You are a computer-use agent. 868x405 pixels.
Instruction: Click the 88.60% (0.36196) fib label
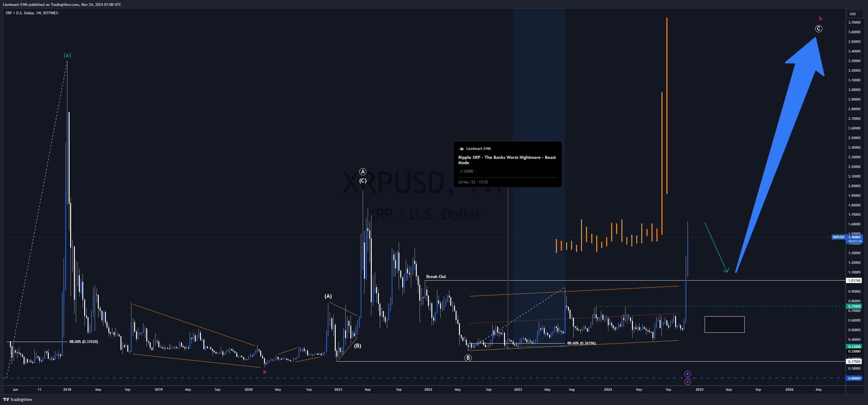(581, 343)
